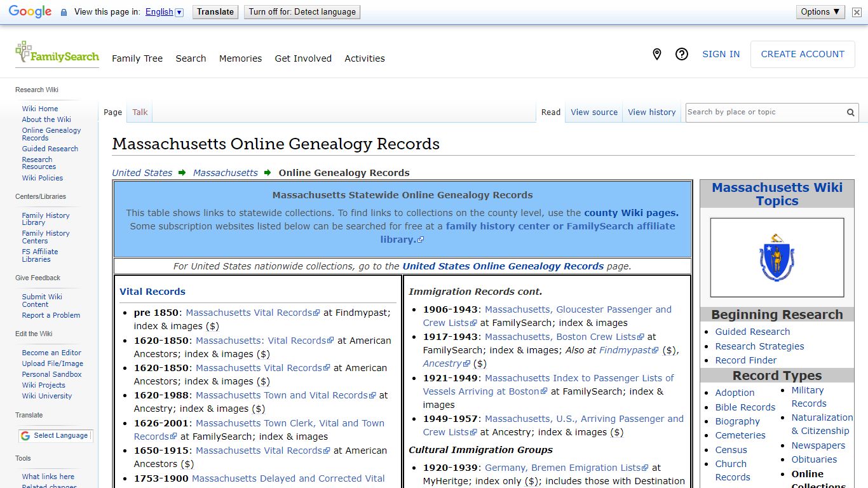Click Turn off for: Detect language
This screenshot has width=868, height=488.
coord(302,12)
